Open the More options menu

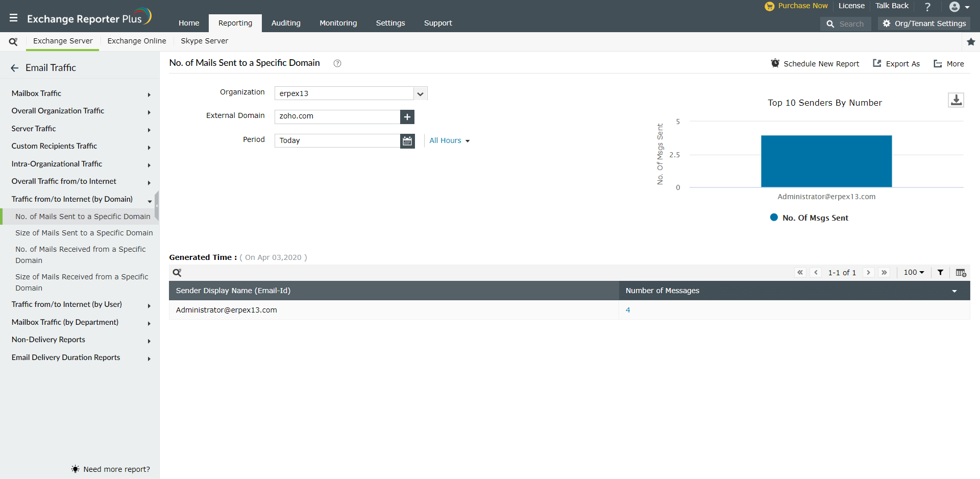coord(949,64)
